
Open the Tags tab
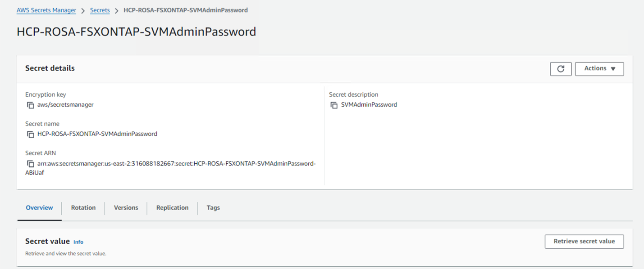click(x=213, y=208)
